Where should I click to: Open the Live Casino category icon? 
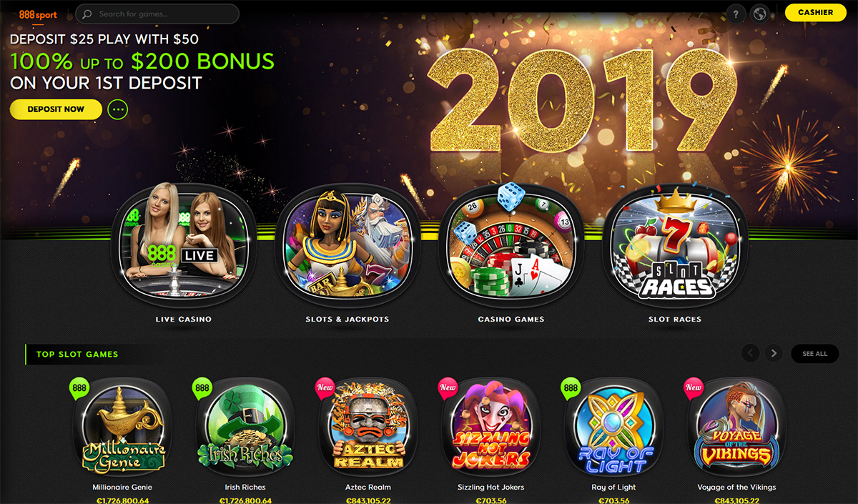click(x=184, y=244)
